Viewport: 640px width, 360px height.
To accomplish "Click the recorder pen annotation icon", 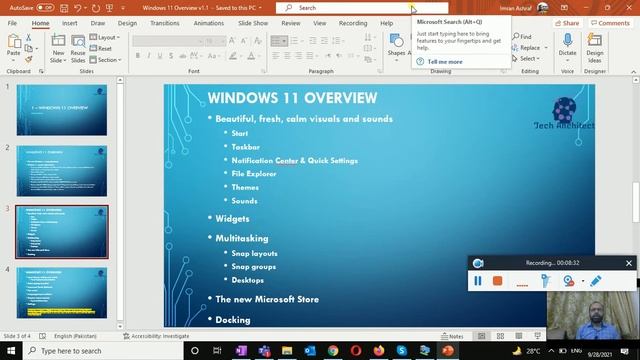I will point(596,281).
